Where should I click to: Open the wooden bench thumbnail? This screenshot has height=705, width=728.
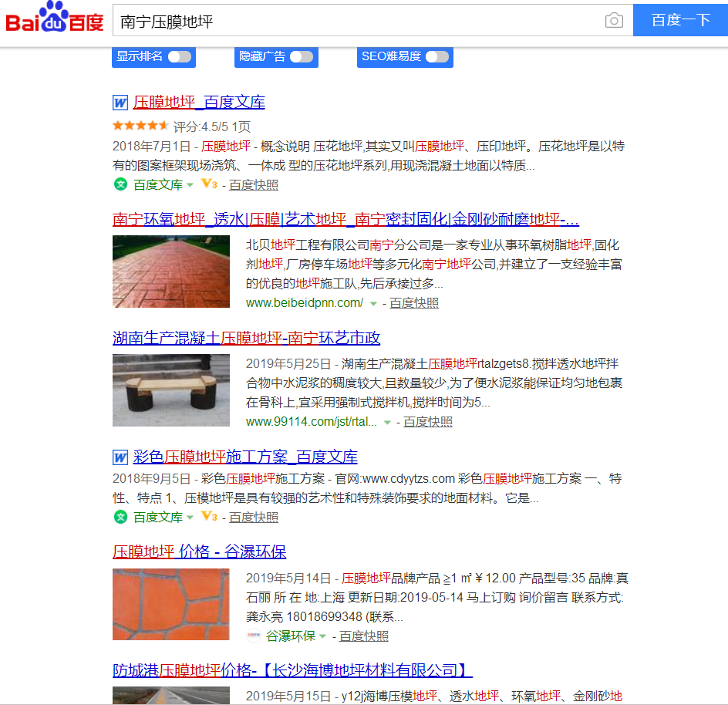click(171, 390)
